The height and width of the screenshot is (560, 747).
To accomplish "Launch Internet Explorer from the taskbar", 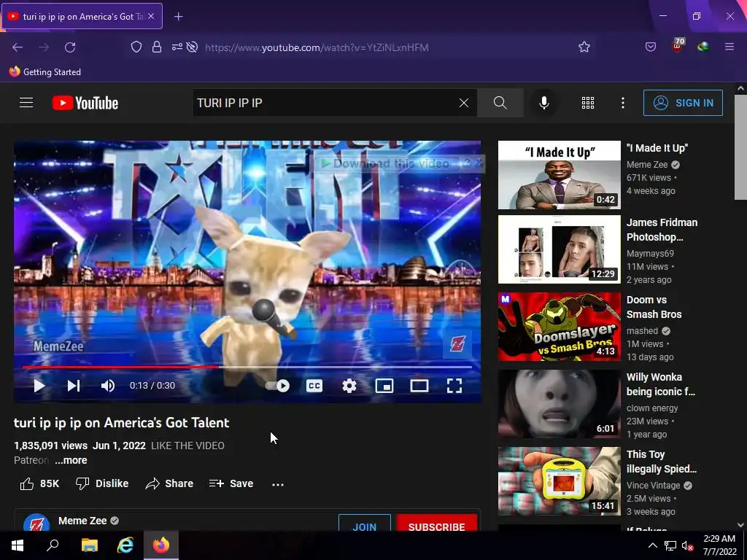I will point(125,545).
